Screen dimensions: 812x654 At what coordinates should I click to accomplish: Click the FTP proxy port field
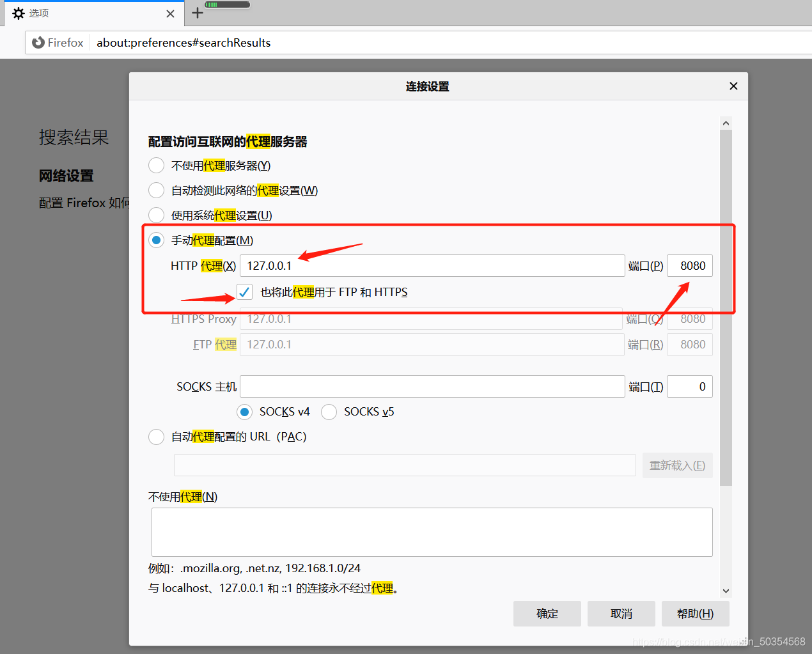click(690, 345)
